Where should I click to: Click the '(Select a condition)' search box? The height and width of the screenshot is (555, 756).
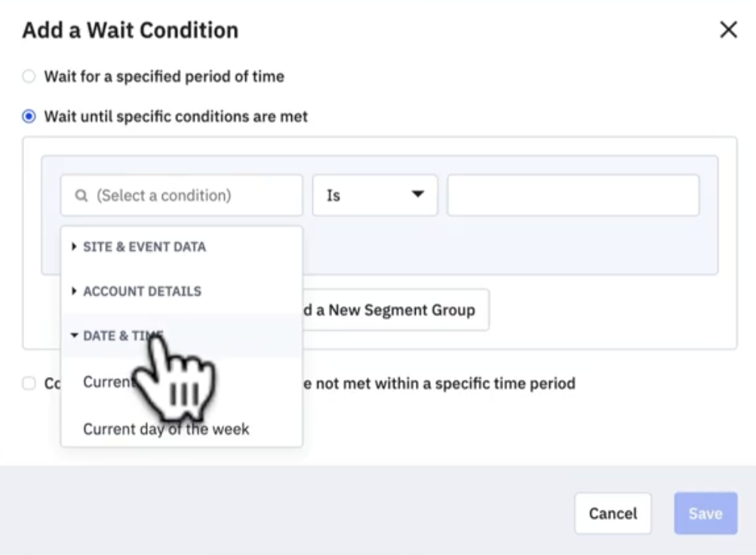[x=189, y=195]
